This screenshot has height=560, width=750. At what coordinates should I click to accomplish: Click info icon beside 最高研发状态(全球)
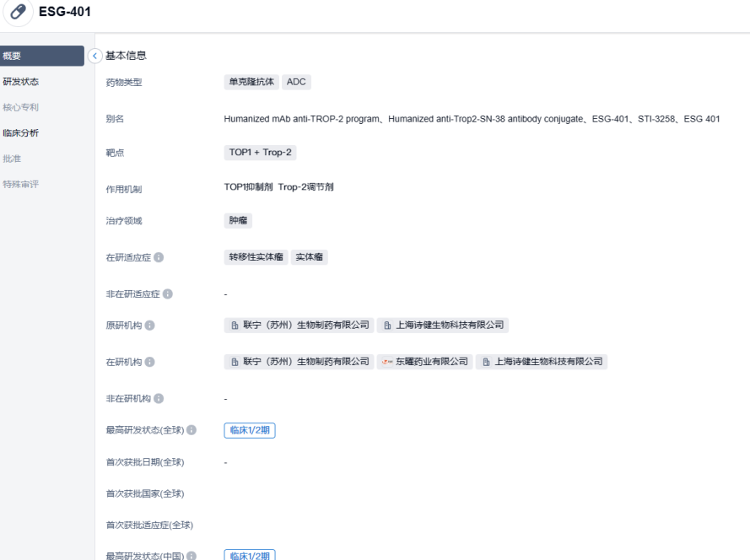tap(191, 430)
